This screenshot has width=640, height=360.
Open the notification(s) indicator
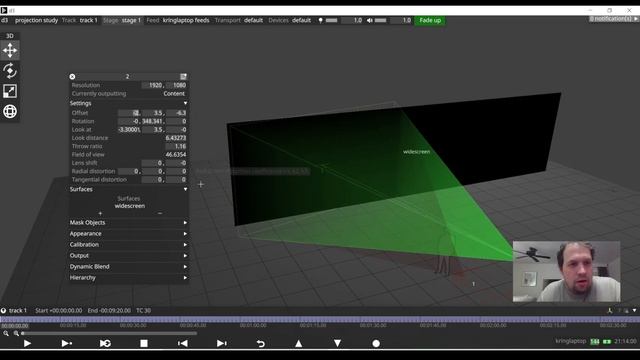click(613, 19)
